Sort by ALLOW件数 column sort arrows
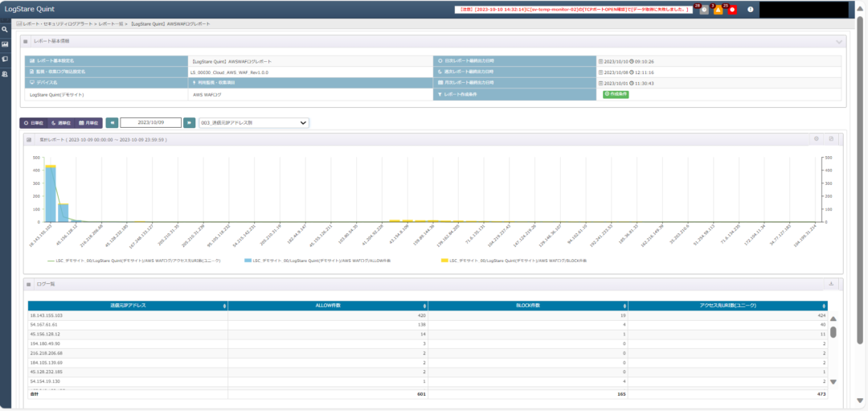This screenshot has height=411, width=868. click(x=424, y=306)
